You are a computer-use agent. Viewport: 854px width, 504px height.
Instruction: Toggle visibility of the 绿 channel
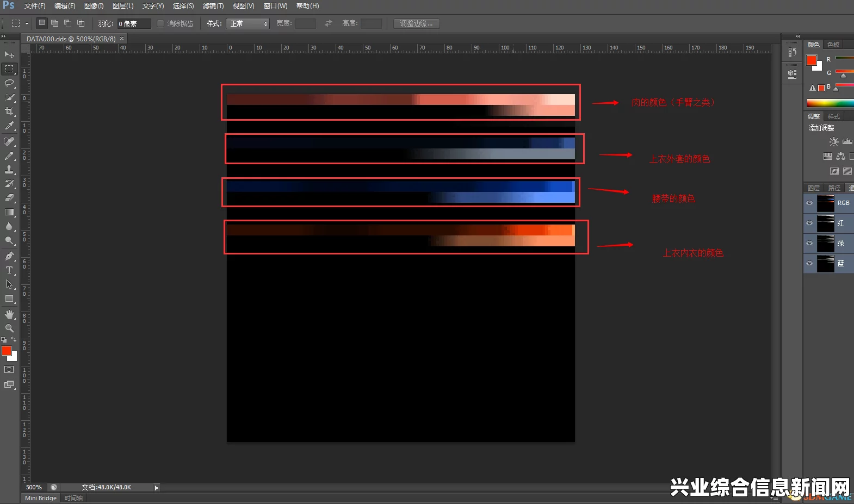pos(809,244)
